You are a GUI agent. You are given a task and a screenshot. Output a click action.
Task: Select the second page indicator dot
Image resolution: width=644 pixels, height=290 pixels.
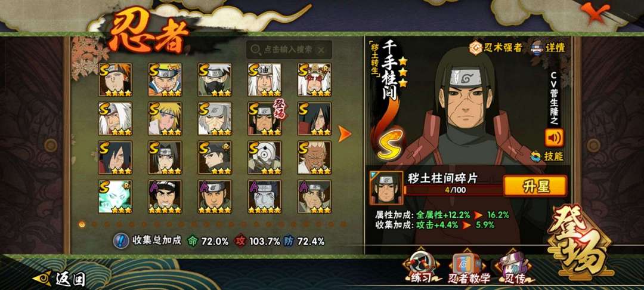[95, 224]
